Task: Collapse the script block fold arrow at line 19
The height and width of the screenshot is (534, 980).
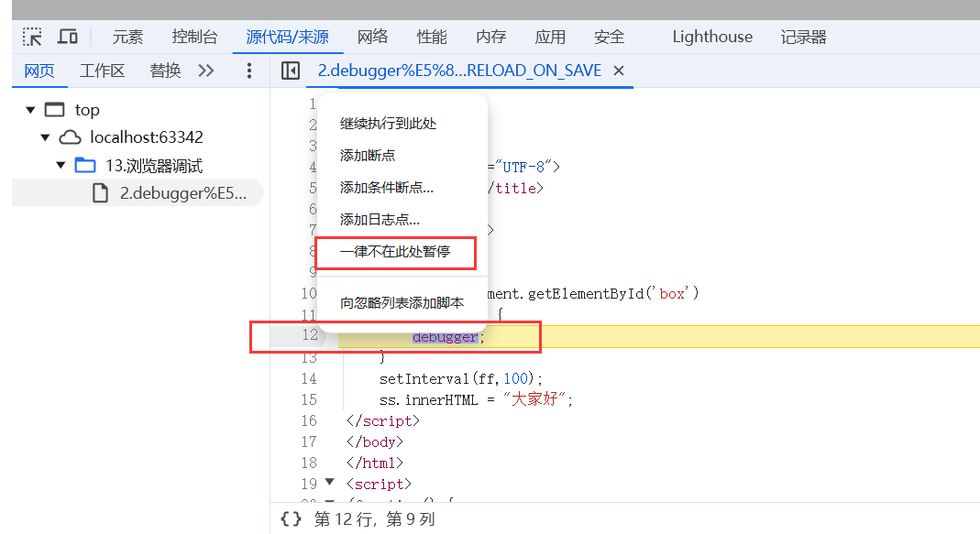Action: (330, 483)
